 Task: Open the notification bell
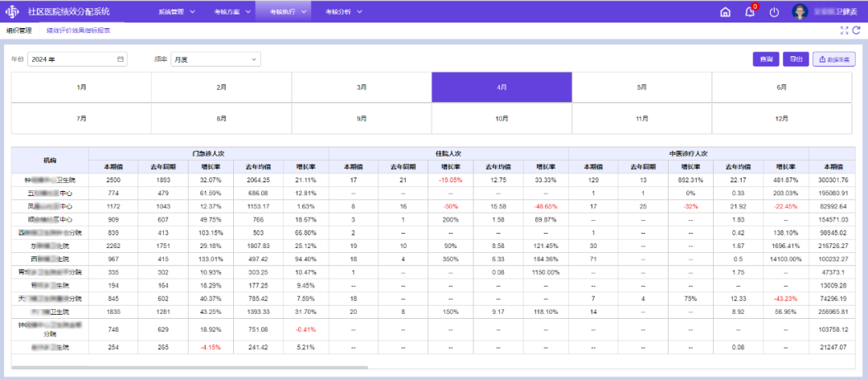coord(749,12)
